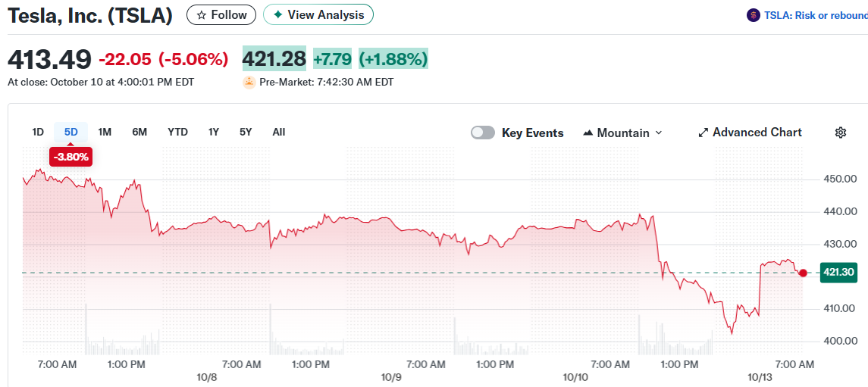
Task: Select the 1D time range tab
Action: [38, 132]
